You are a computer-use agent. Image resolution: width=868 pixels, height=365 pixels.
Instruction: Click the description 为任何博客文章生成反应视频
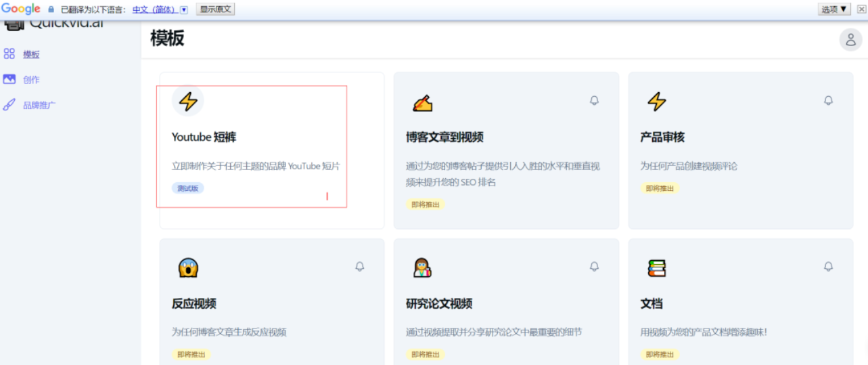tap(229, 332)
